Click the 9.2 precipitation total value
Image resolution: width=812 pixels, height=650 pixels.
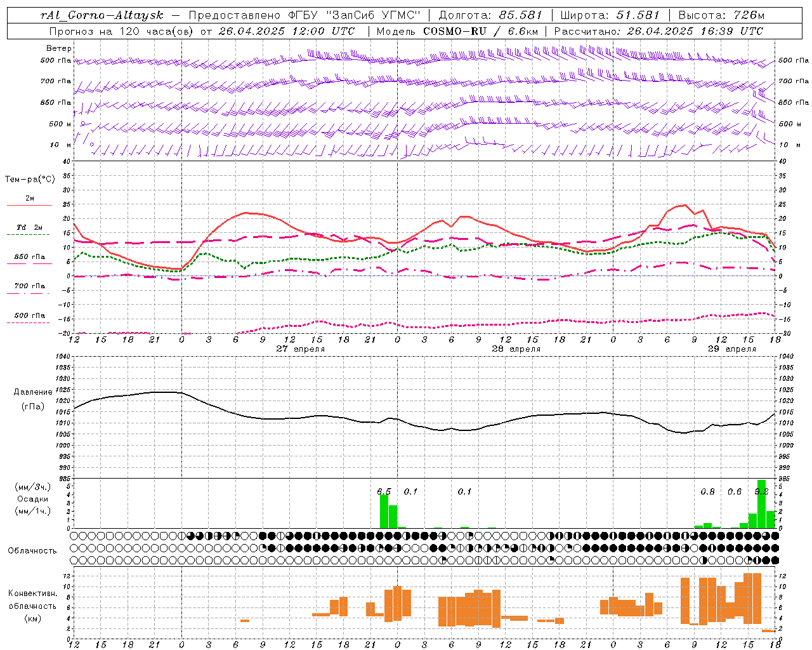point(761,491)
